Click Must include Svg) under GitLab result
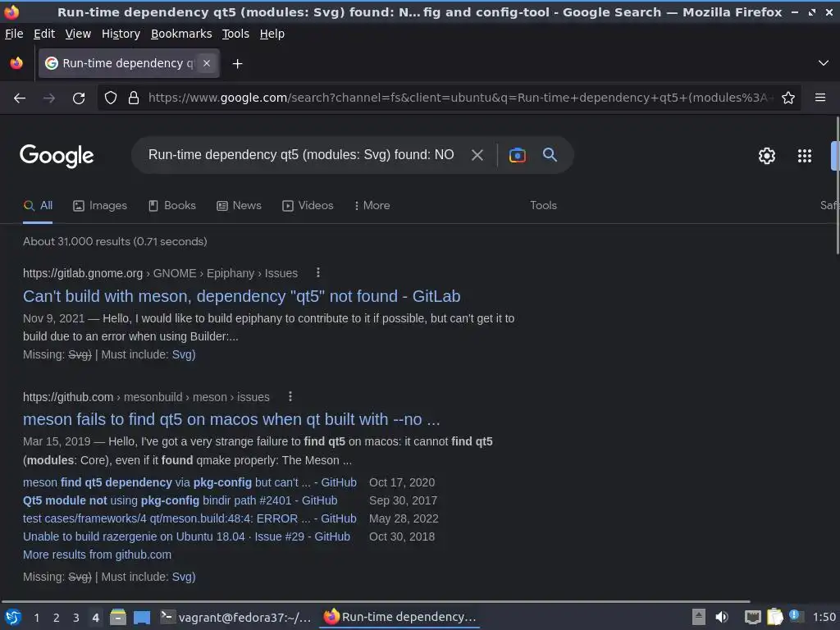840x630 pixels. coord(184,354)
